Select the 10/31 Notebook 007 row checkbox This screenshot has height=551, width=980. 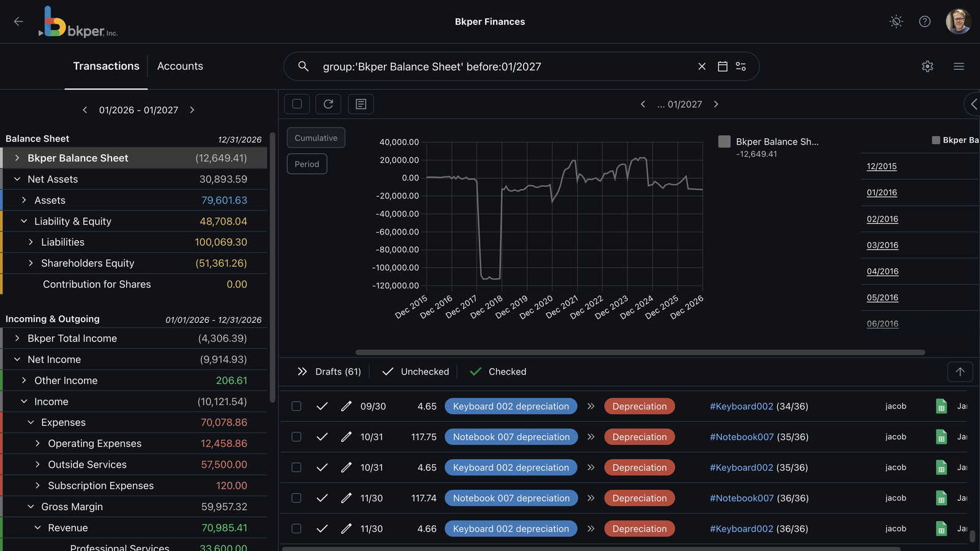click(x=296, y=437)
